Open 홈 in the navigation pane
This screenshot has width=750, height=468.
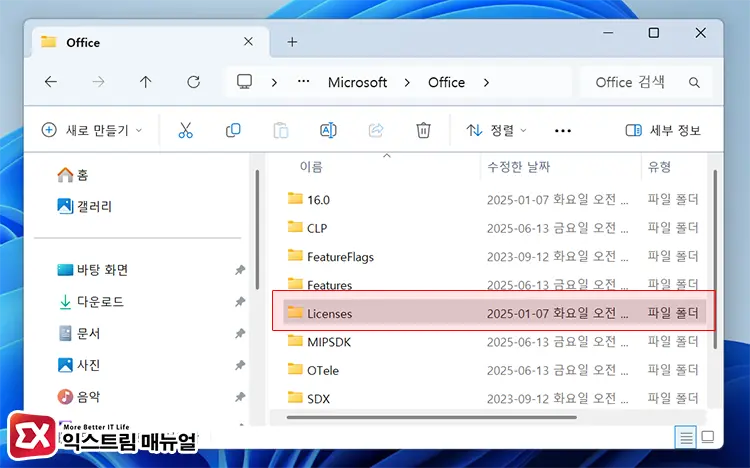click(73, 175)
